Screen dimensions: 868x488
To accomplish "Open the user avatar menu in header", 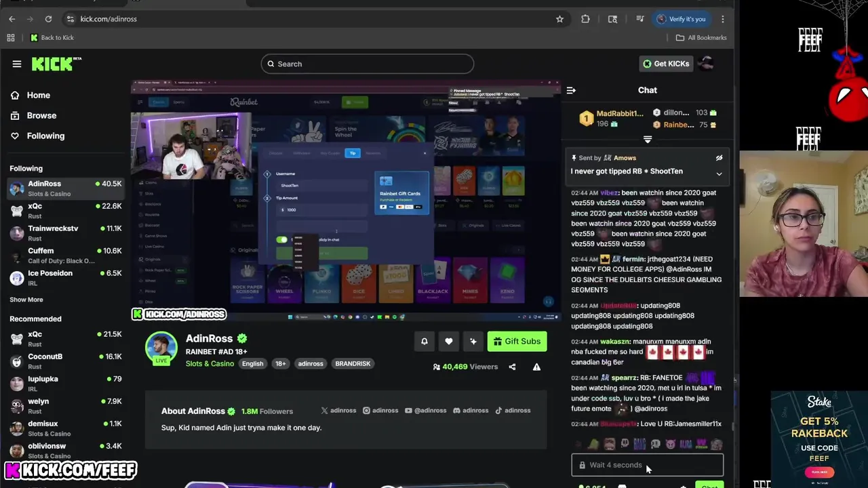I will pos(707,64).
